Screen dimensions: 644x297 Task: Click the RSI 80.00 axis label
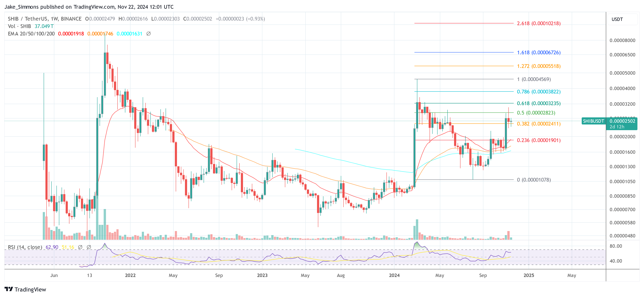(616, 246)
